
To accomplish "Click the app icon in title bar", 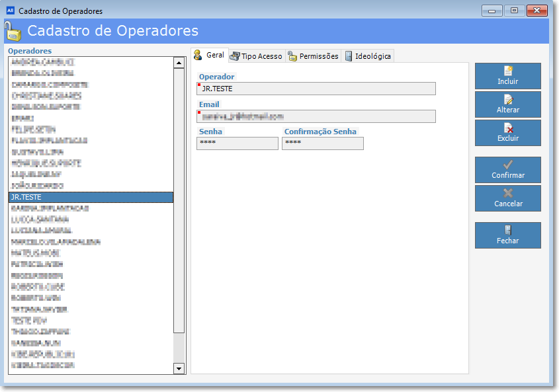I will pyautogui.click(x=9, y=11).
